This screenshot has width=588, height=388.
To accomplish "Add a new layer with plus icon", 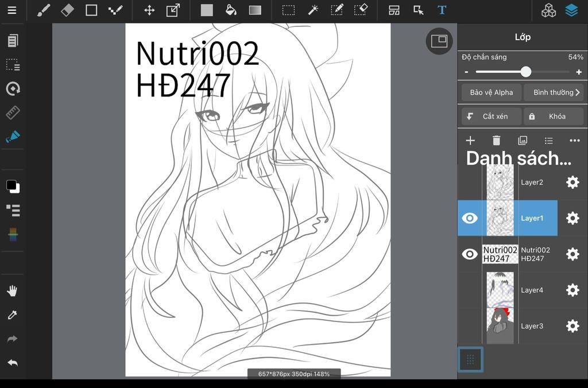I will (x=470, y=141).
